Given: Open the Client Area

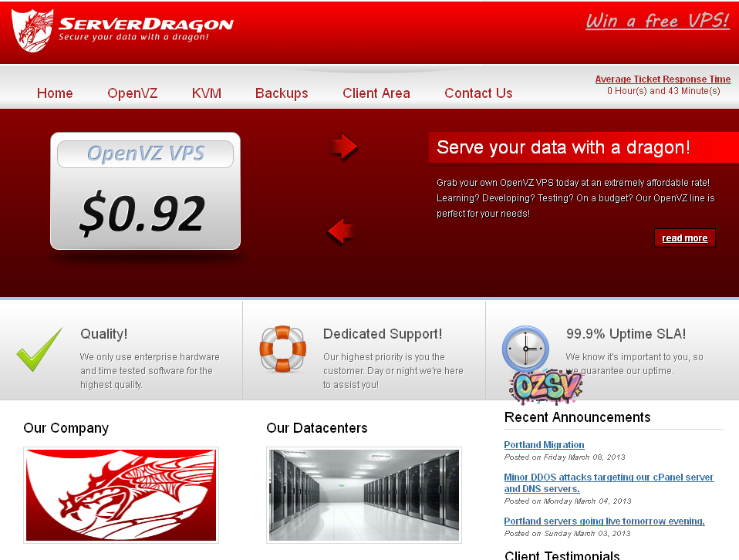Looking at the screenshot, I should (x=376, y=93).
